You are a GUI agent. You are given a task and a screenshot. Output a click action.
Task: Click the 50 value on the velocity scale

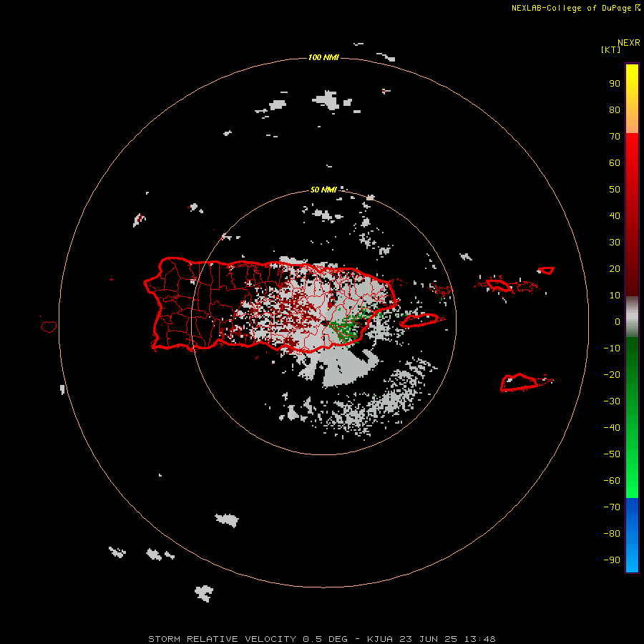pyautogui.click(x=615, y=190)
